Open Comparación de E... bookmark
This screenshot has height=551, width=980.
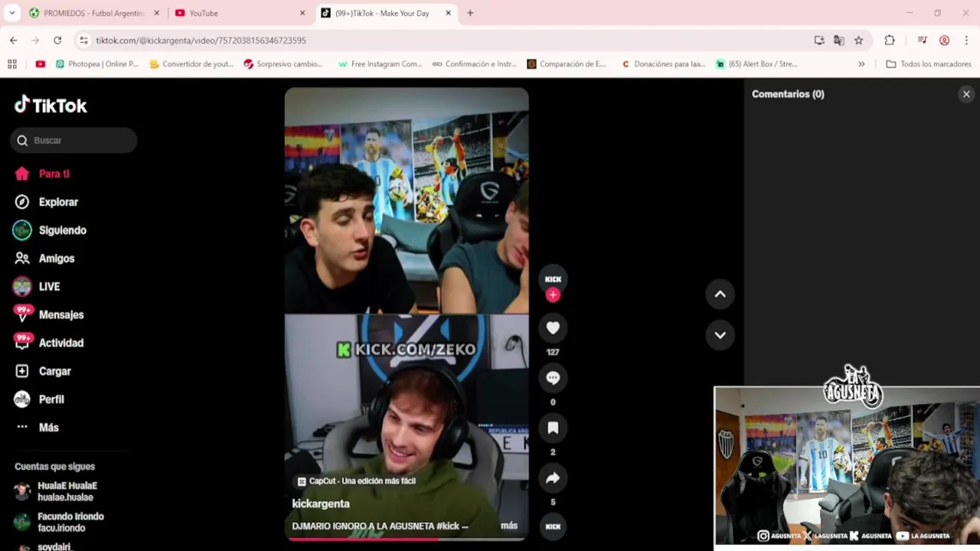point(567,64)
